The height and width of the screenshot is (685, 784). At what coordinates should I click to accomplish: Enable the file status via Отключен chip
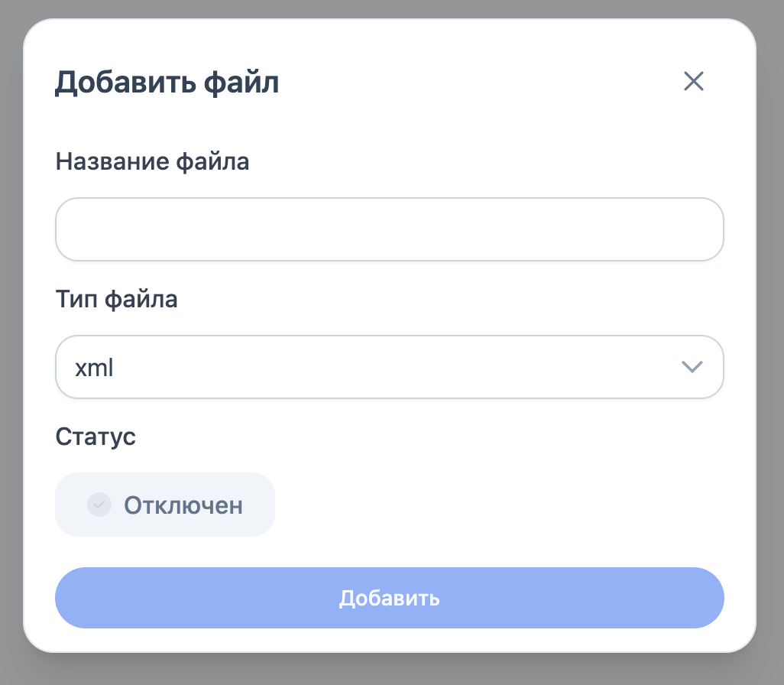164,505
